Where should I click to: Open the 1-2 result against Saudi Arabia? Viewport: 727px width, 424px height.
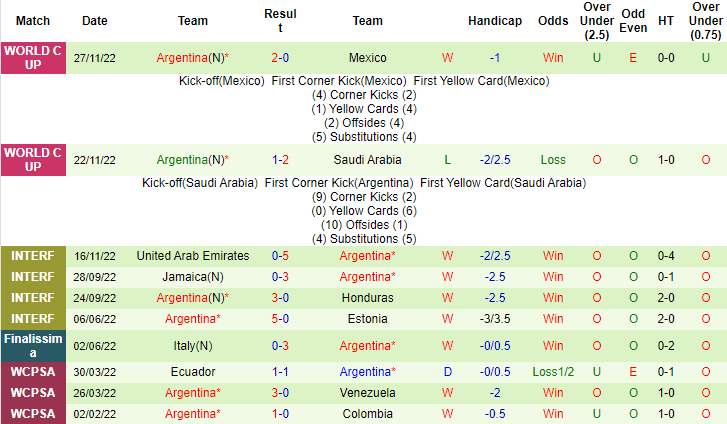click(x=281, y=160)
